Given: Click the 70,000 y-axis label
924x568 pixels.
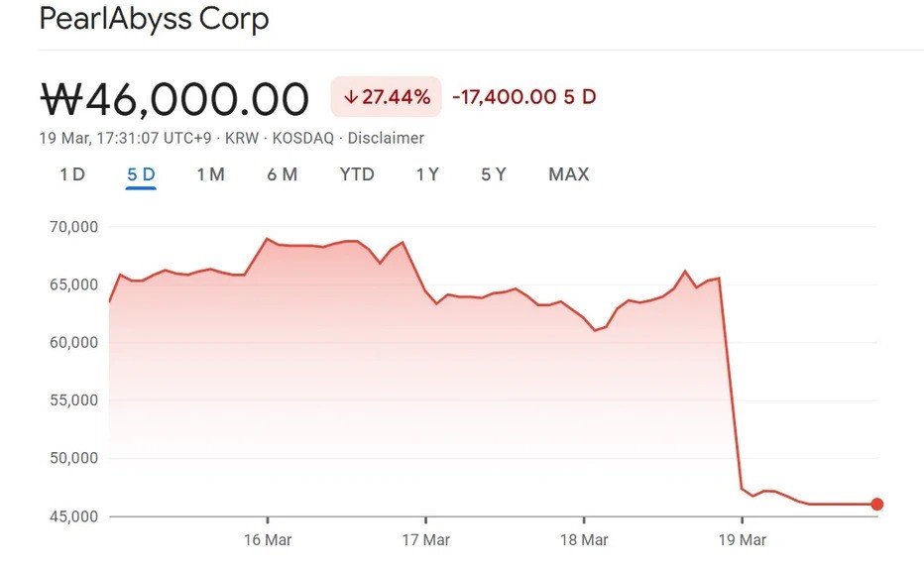Looking at the screenshot, I should [x=72, y=227].
